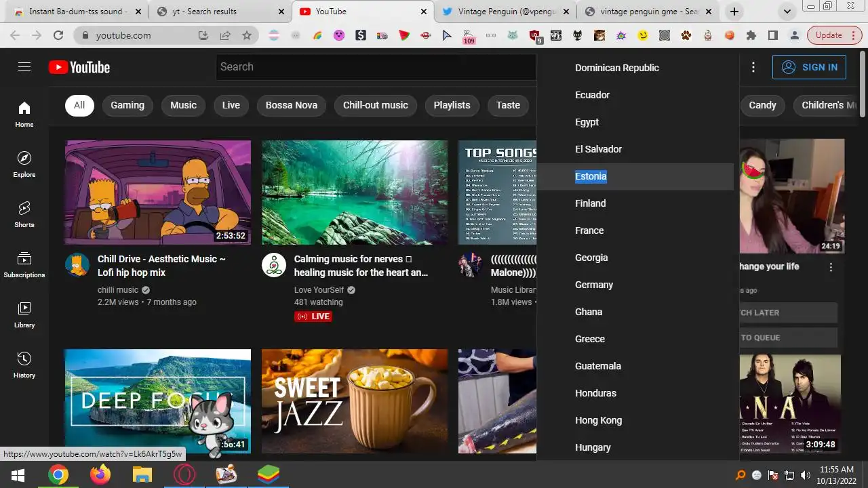Click the chilli music channel avatar

pos(77,265)
